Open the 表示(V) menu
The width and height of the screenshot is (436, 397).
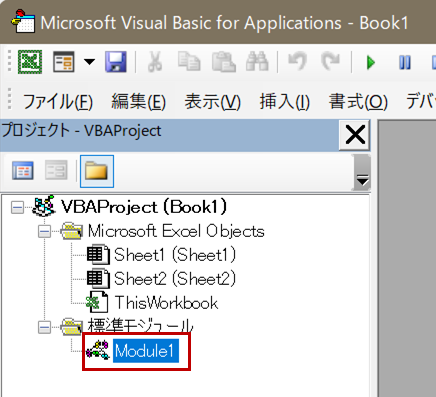213,101
